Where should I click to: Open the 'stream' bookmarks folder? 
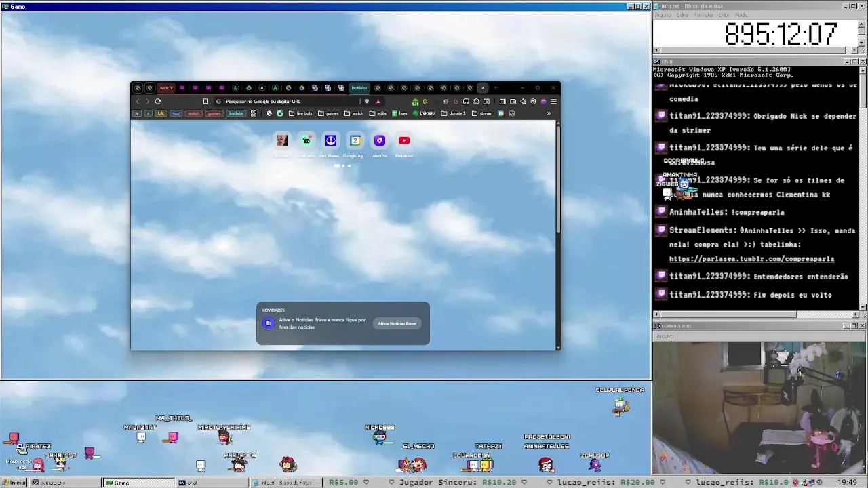tap(482, 113)
